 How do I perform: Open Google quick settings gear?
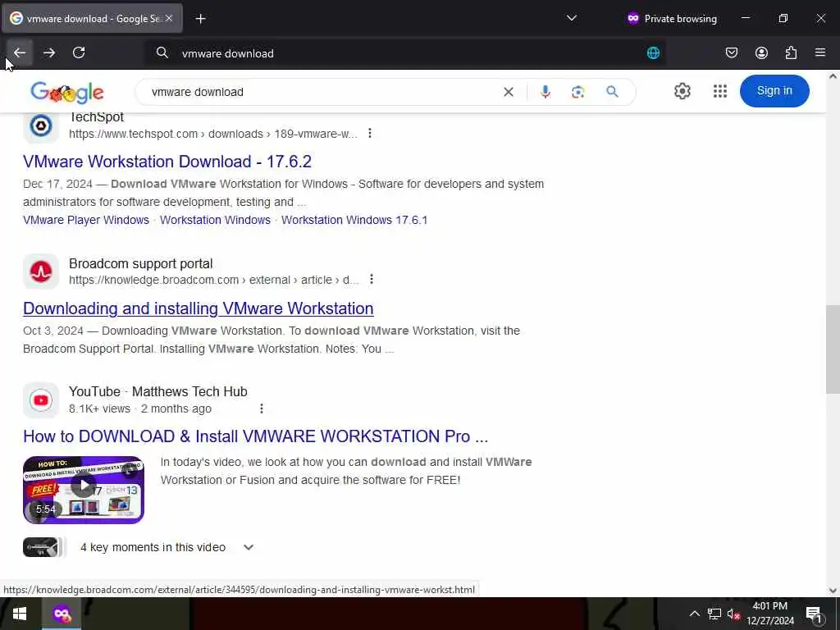coord(682,91)
